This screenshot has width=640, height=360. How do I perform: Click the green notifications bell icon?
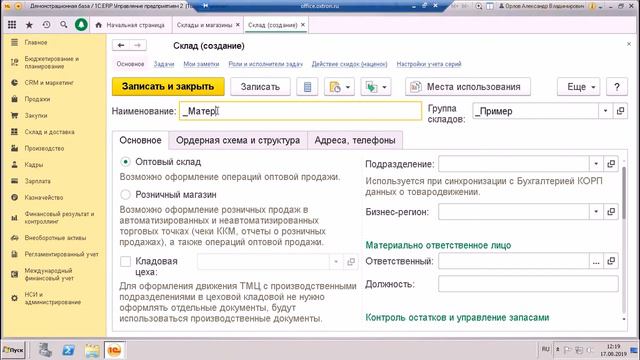[81, 25]
